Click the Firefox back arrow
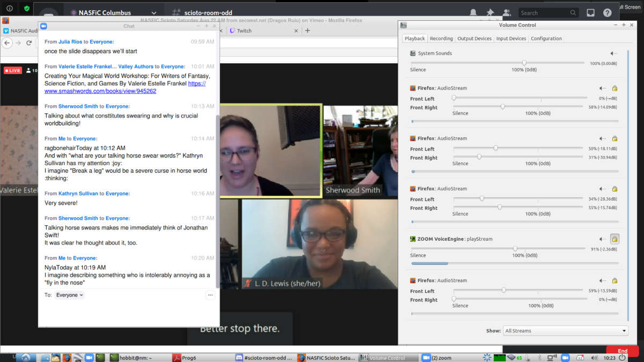The height and width of the screenshot is (362, 644). (8, 43)
